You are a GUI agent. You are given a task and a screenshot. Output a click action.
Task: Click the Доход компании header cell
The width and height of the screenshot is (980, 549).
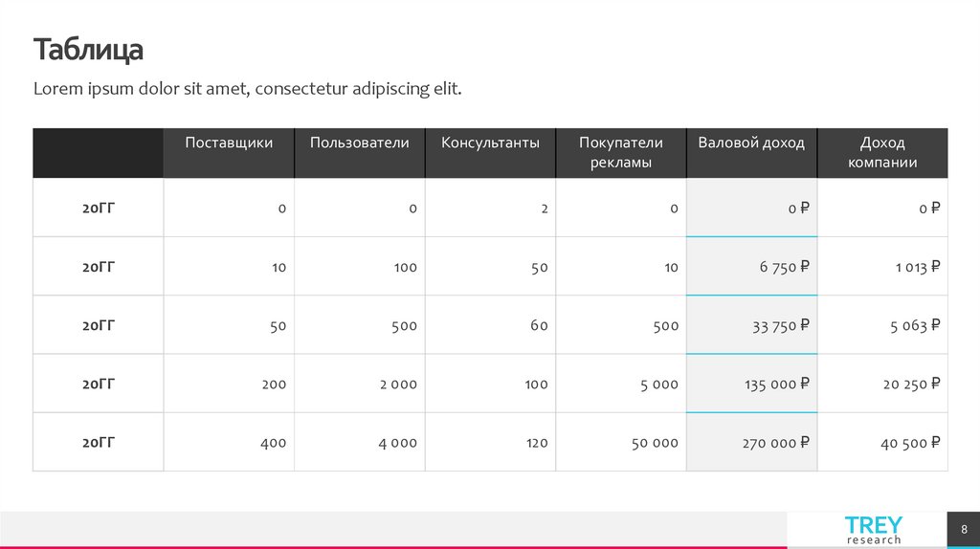tap(882, 153)
